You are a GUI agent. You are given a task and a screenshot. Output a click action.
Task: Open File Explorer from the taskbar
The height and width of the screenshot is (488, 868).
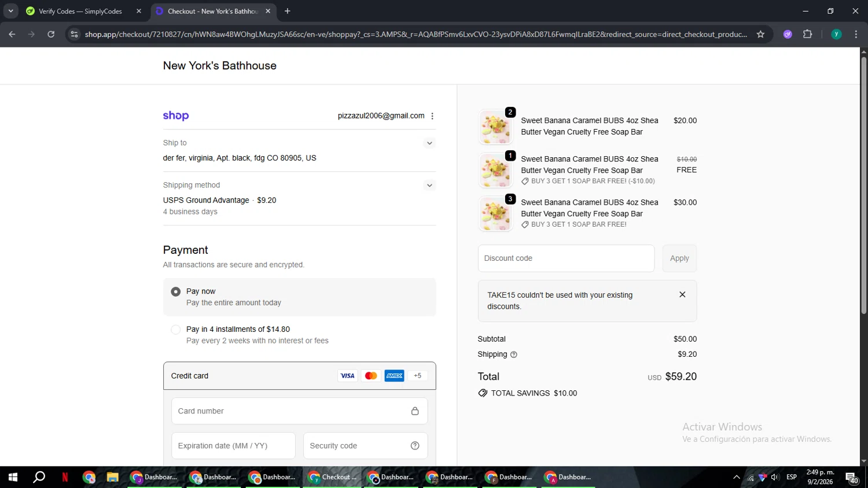(x=112, y=477)
